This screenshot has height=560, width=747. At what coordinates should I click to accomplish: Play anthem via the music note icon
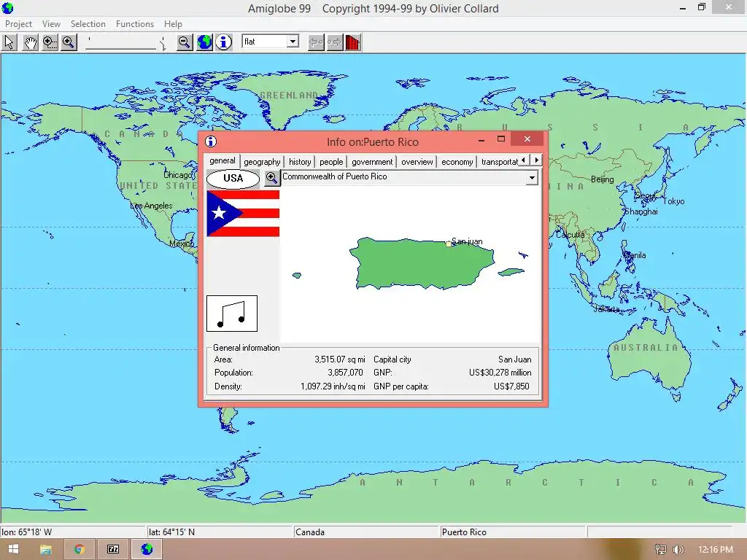click(232, 314)
